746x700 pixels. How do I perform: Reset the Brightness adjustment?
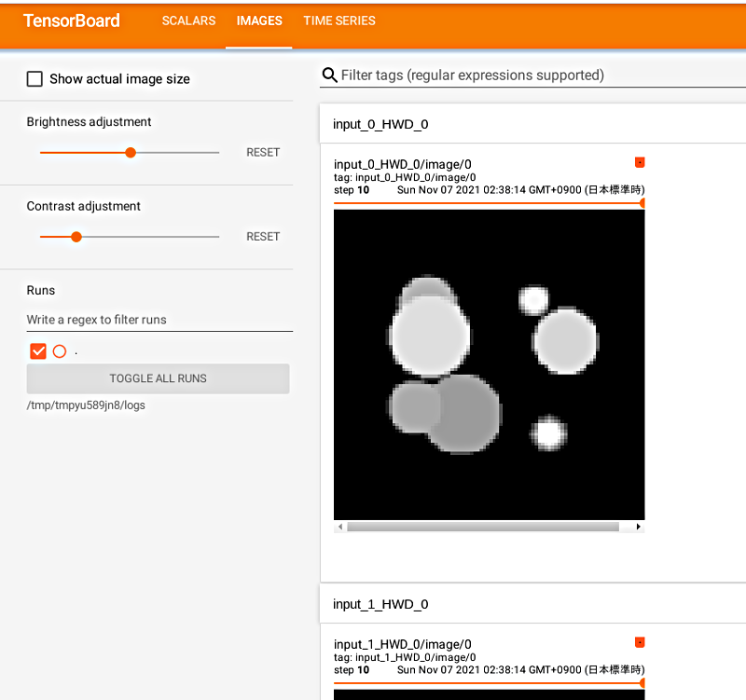[x=263, y=153]
